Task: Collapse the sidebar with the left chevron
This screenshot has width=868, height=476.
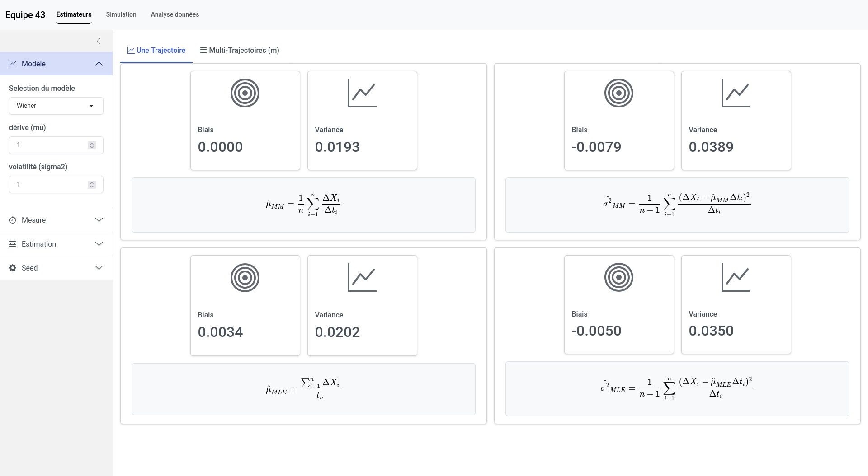Action: [x=99, y=41]
